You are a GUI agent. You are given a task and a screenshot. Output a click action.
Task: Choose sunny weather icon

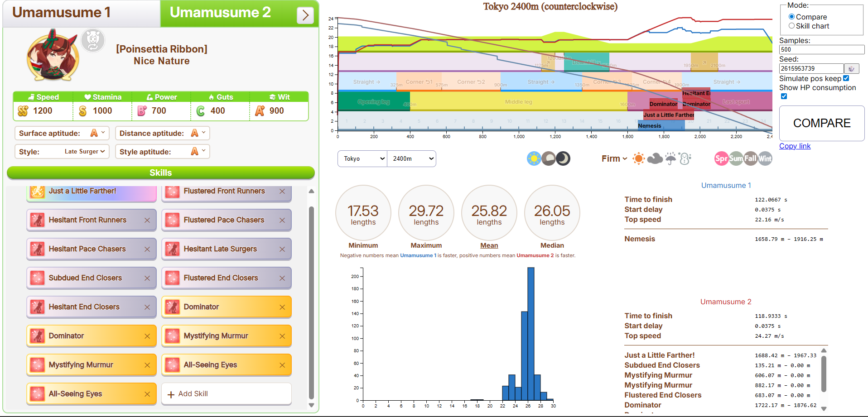[x=639, y=158]
